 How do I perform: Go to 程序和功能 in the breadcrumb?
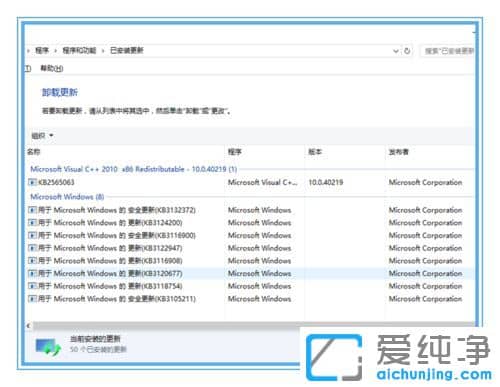pyautogui.click(x=79, y=51)
